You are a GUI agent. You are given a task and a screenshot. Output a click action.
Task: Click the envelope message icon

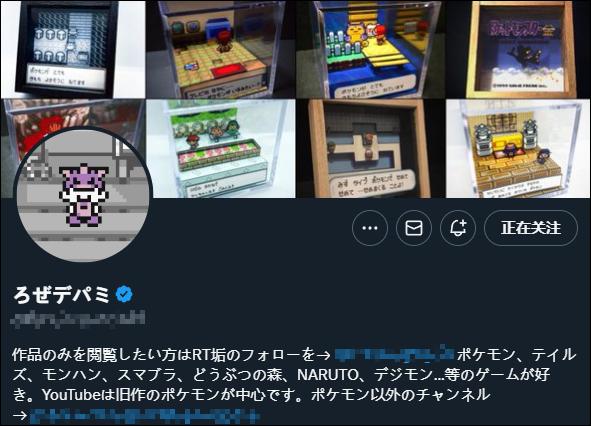(x=414, y=228)
